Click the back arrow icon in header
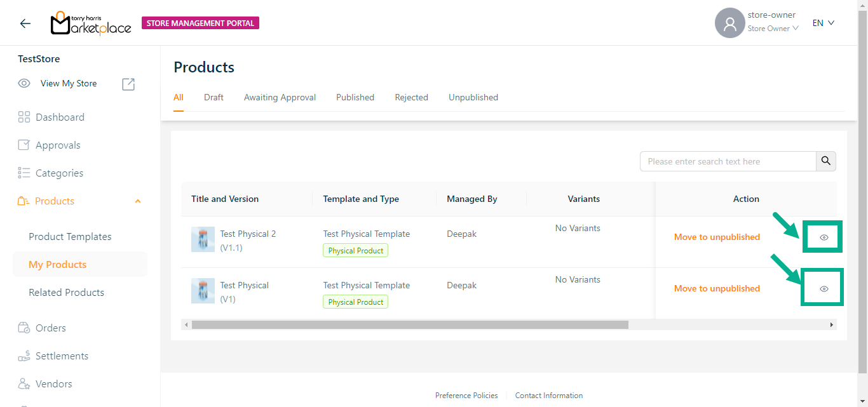 pyautogui.click(x=25, y=23)
